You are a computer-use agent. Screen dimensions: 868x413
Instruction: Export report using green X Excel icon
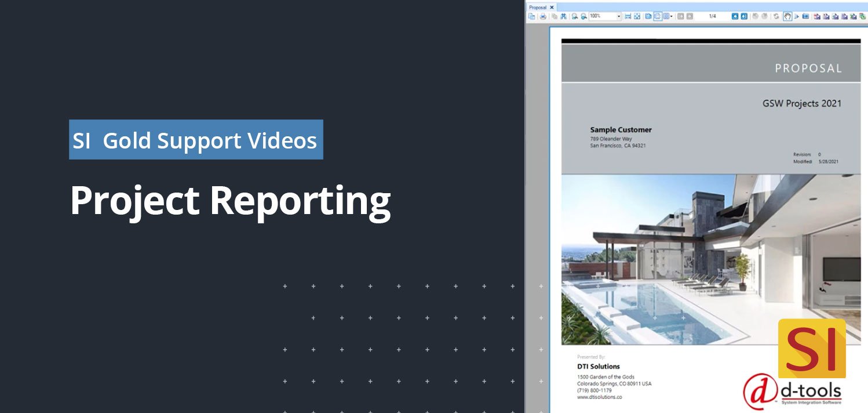pyautogui.click(x=853, y=16)
